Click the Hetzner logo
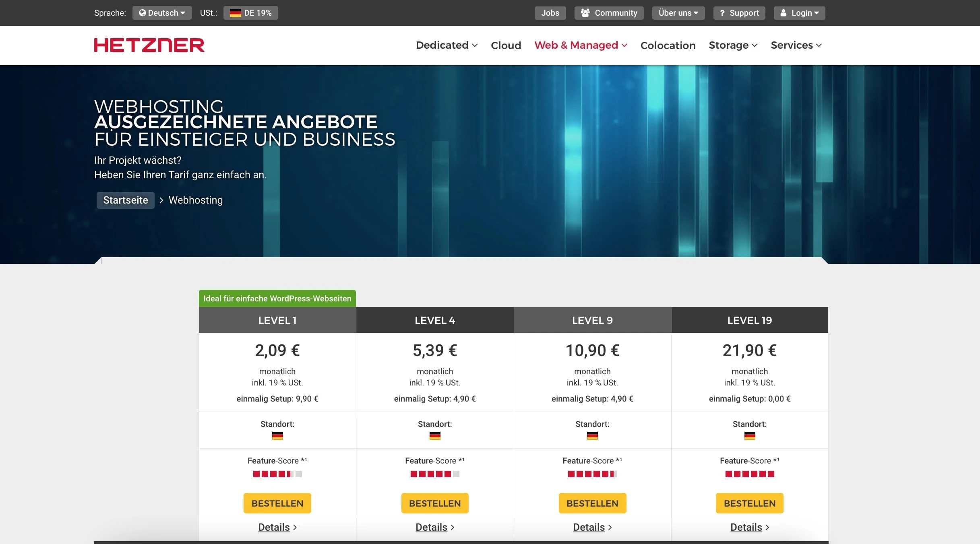Image resolution: width=980 pixels, height=544 pixels. 149,45
